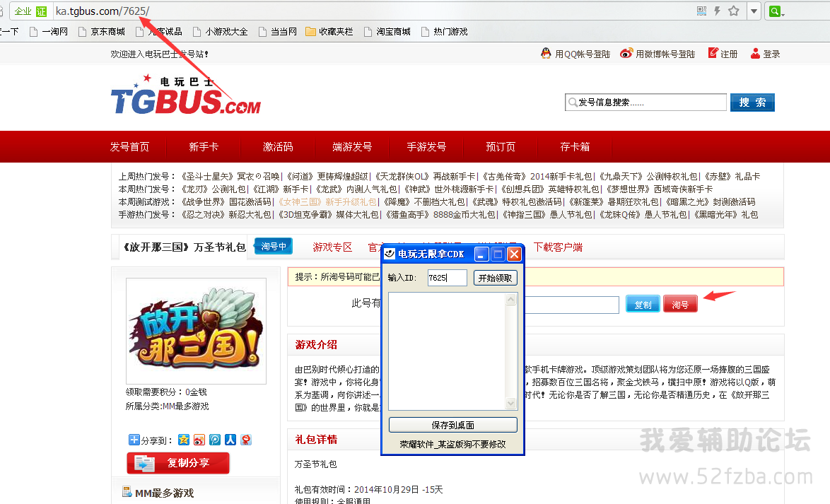Share via the red mascot icon at row end
This screenshot has width=830, height=504.
pyautogui.click(x=245, y=440)
